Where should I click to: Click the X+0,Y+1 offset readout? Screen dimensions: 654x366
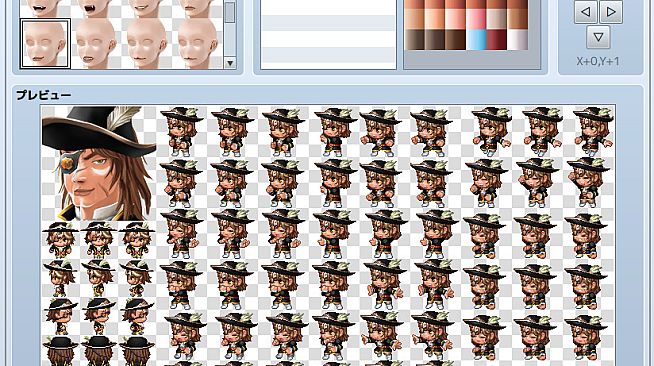598,61
